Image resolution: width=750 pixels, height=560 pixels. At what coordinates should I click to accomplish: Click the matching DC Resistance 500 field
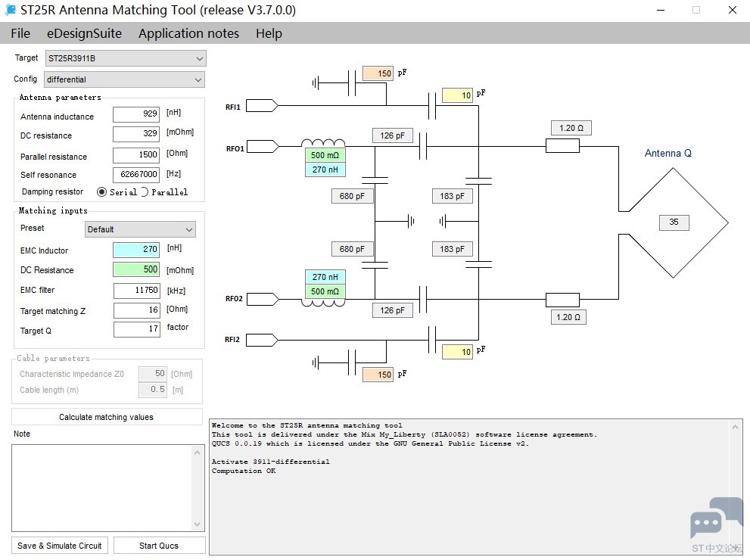(136, 269)
